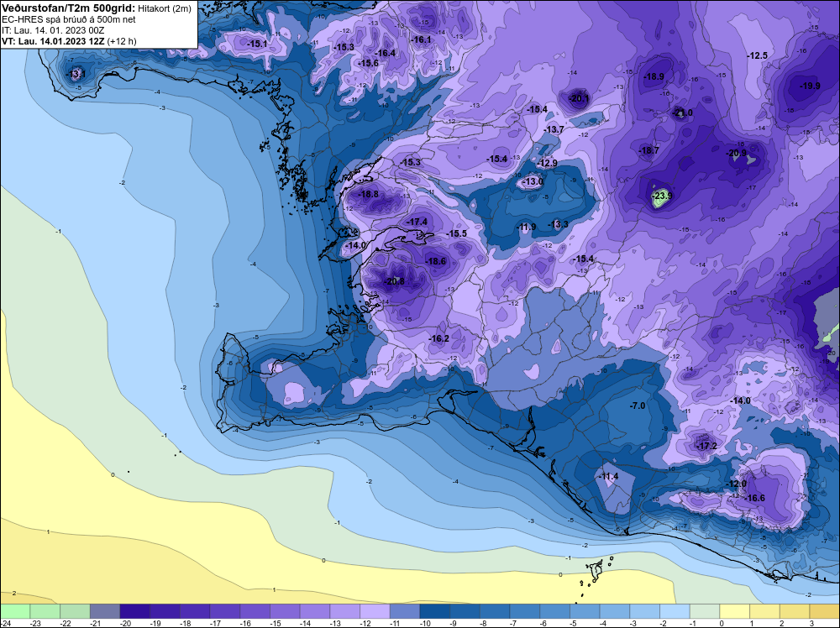
Task: Click the -20.1 temperature label
Action: 579,98
